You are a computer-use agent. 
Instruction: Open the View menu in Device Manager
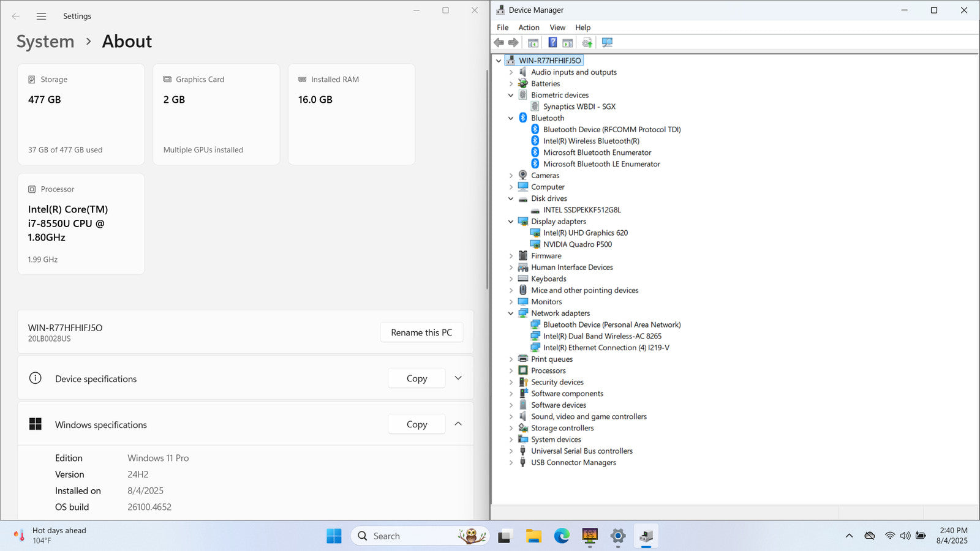click(x=557, y=28)
